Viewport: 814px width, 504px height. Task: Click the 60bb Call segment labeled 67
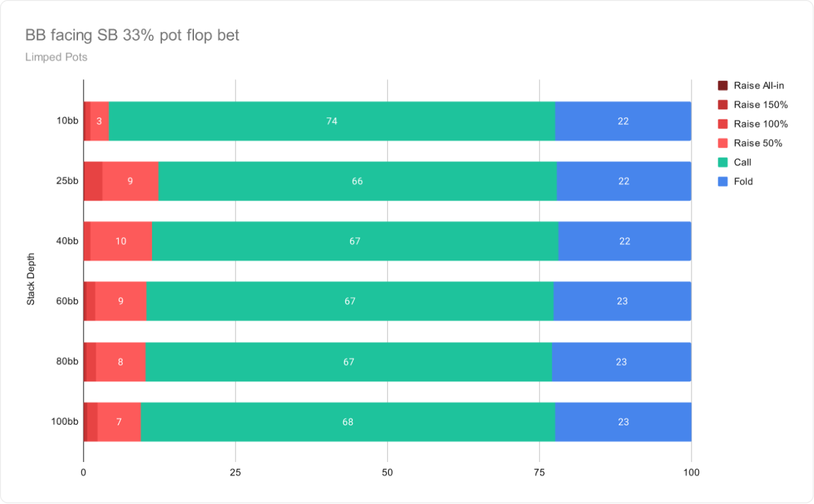(350, 301)
